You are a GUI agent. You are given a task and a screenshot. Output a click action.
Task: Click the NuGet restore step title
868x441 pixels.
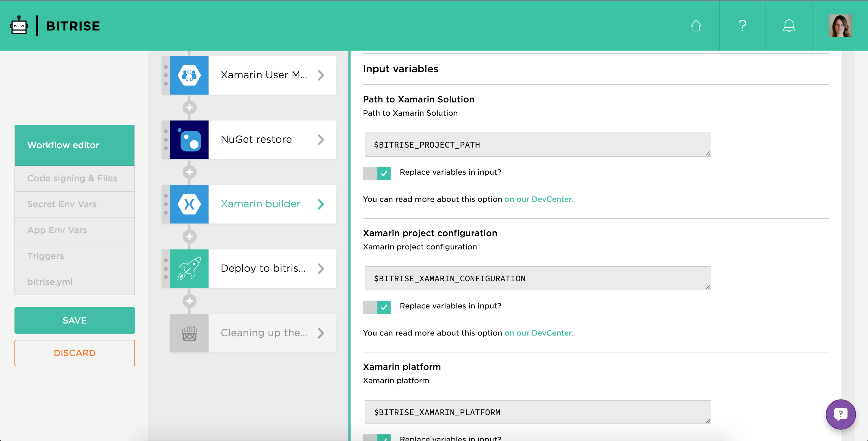click(x=256, y=140)
